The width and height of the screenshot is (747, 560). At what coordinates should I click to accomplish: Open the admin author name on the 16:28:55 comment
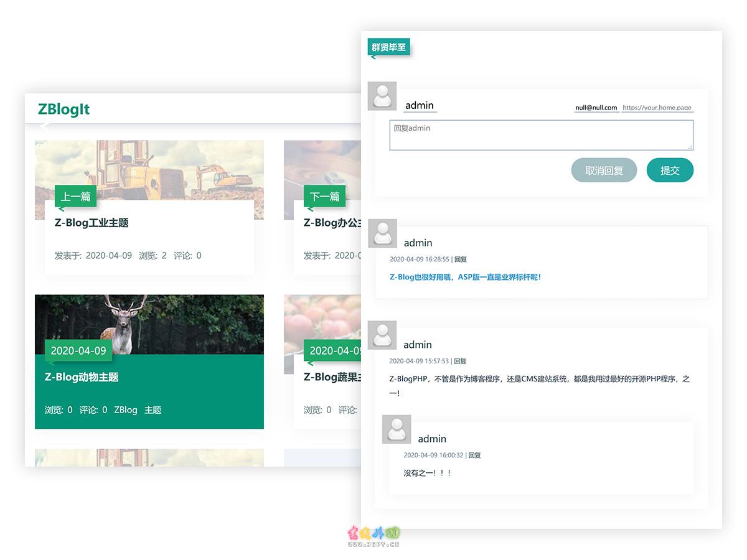coord(418,243)
